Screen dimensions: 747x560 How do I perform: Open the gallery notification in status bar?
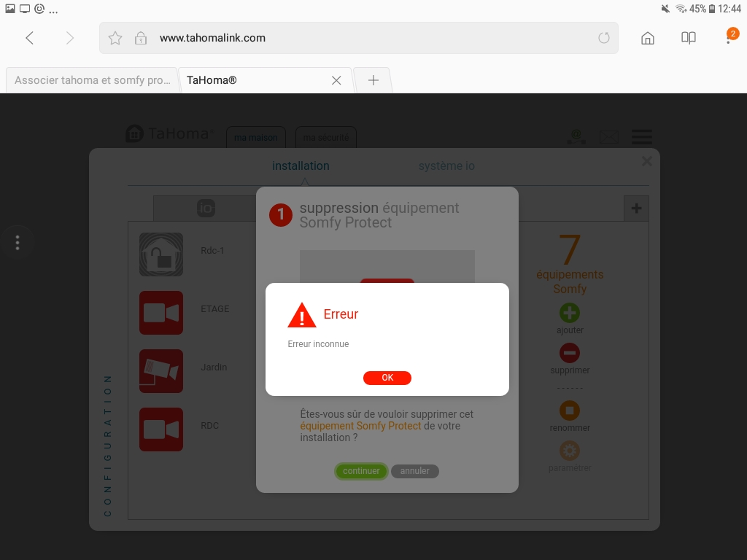[x=10, y=9]
